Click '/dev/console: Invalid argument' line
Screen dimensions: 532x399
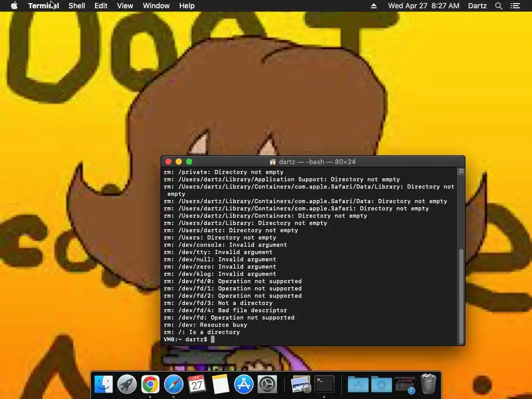point(225,245)
